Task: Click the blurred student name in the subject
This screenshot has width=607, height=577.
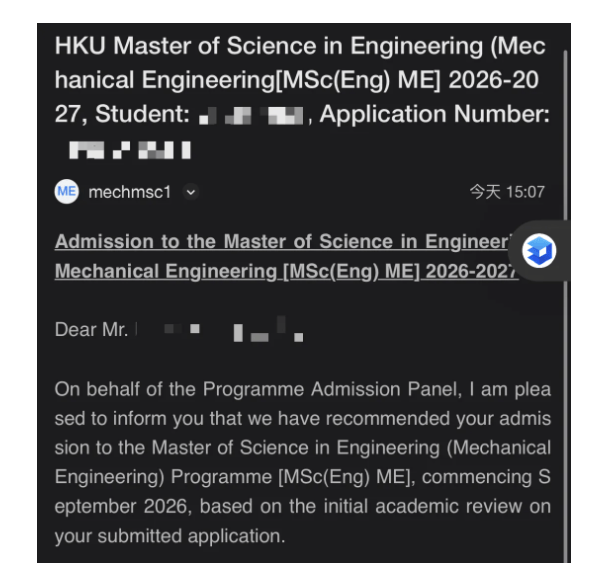Action: (250, 116)
